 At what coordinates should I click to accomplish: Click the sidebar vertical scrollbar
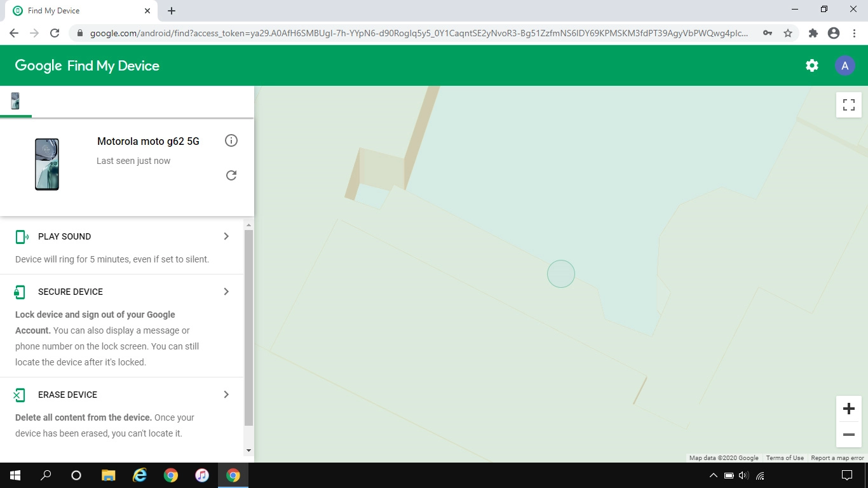tap(248, 327)
